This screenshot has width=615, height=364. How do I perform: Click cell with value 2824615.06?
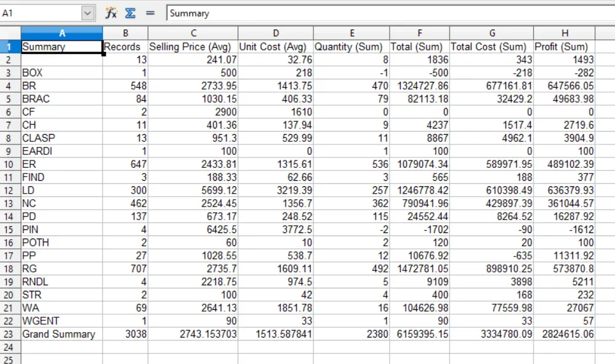point(564,334)
